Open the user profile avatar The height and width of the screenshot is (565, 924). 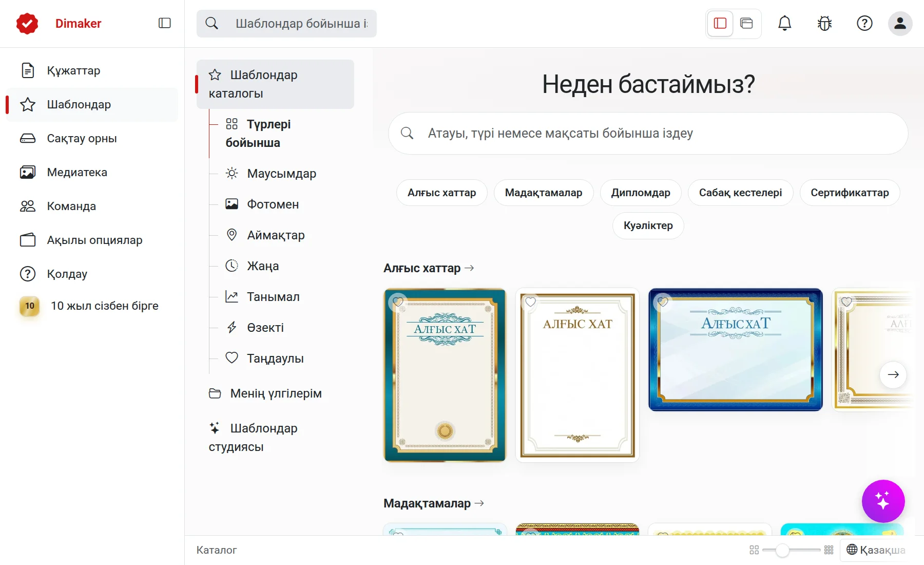point(900,23)
